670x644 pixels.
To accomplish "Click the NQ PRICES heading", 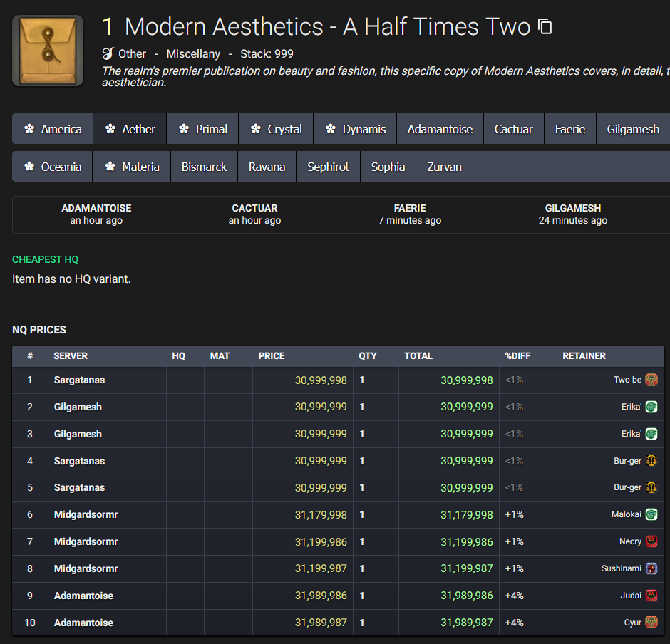I will point(39,330).
